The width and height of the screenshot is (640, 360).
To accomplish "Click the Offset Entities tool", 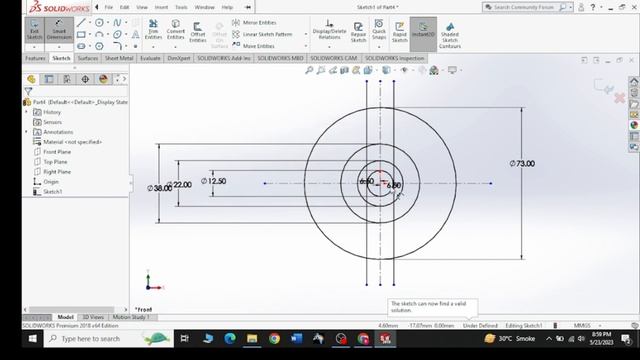I will click(x=198, y=32).
